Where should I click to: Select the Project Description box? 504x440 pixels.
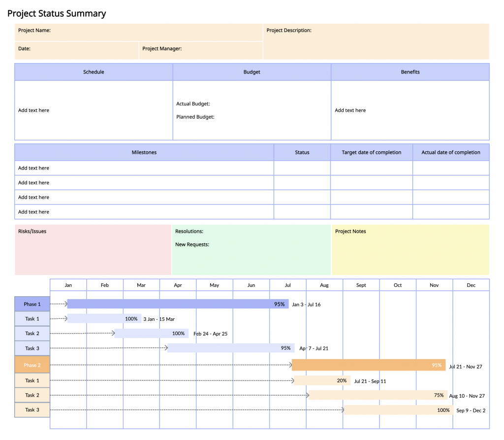point(376,41)
